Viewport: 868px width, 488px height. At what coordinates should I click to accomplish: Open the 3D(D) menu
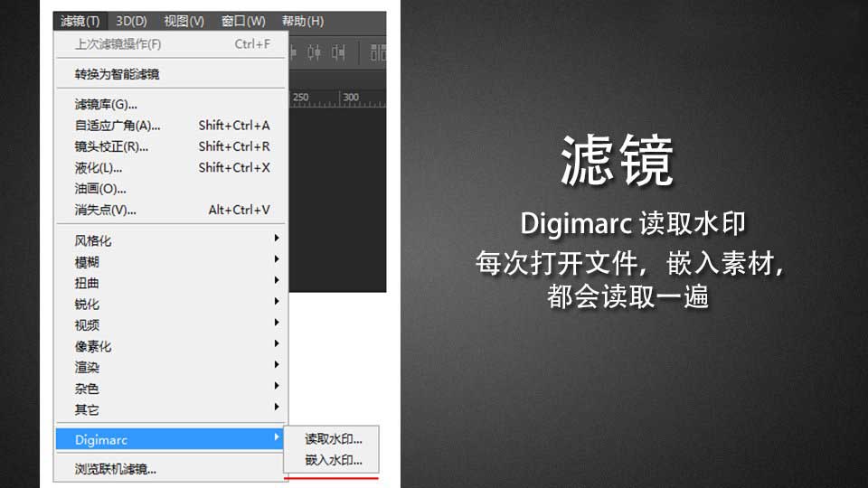click(x=131, y=21)
